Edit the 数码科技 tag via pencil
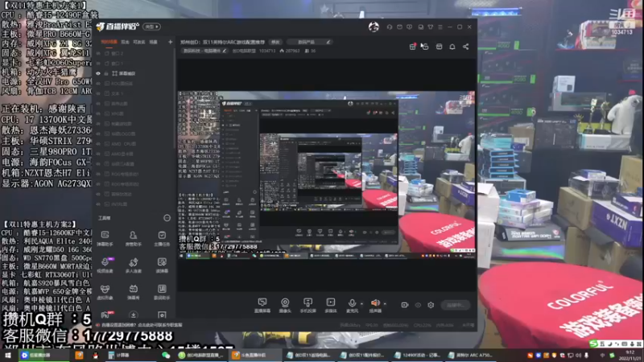 pyautogui.click(x=225, y=51)
